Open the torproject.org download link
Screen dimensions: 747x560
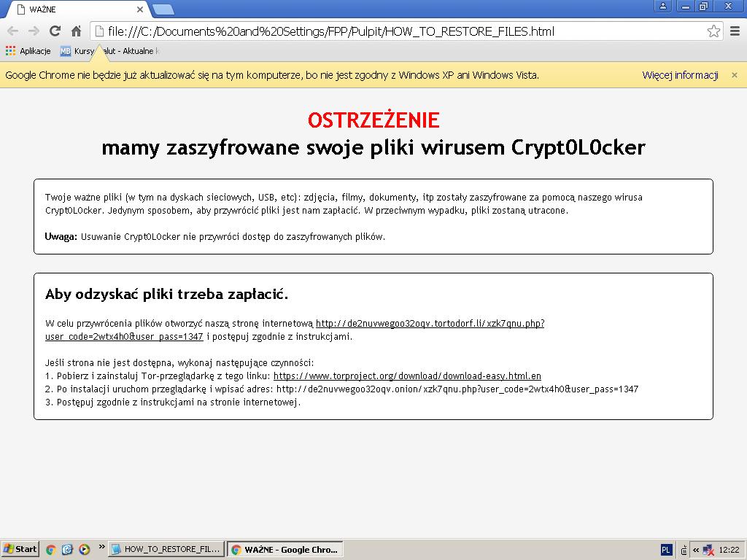pyautogui.click(x=407, y=376)
